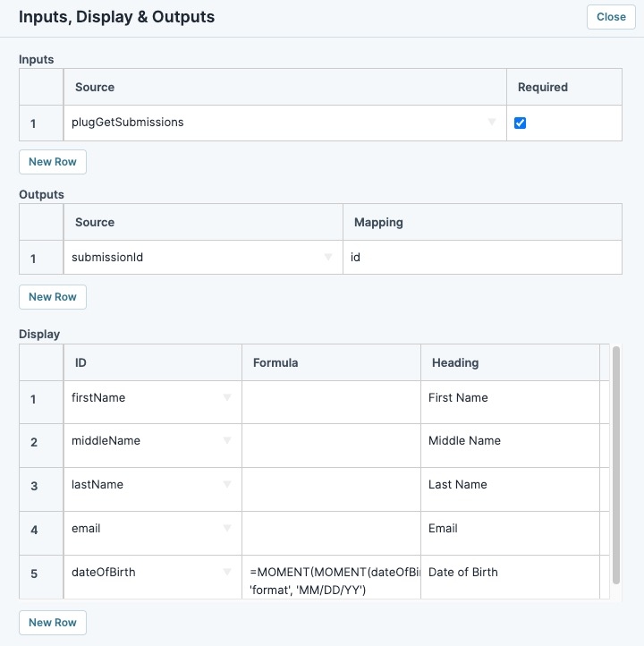Image resolution: width=644 pixels, height=646 pixels.
Task: Click the firstName ID text
Action: [x=98, y=397]
